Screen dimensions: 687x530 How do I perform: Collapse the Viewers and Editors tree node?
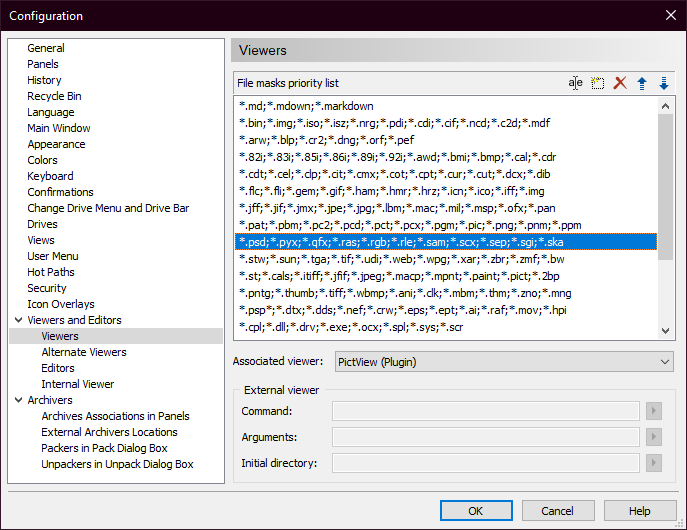click(x=17, y=320)
